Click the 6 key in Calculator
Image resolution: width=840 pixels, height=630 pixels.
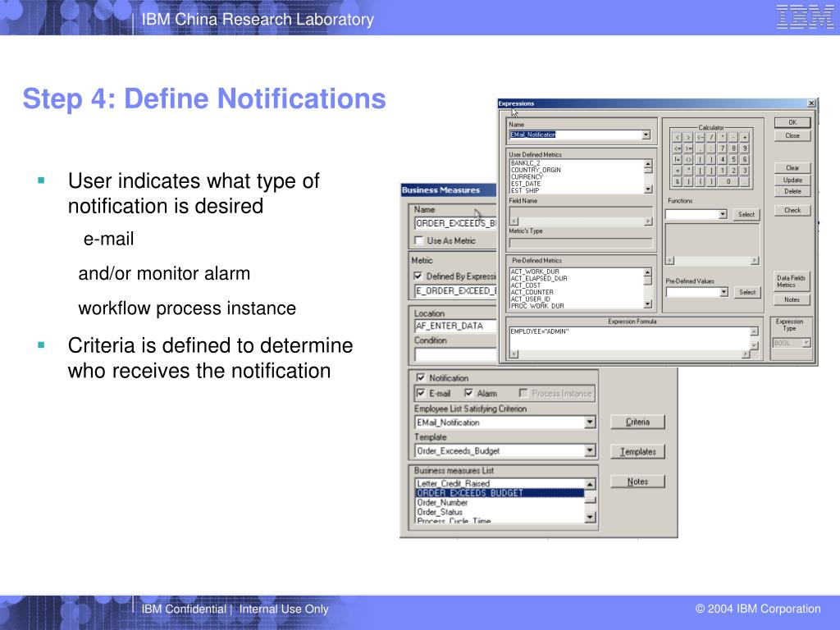pyautogui.click(x=745, y=160)
